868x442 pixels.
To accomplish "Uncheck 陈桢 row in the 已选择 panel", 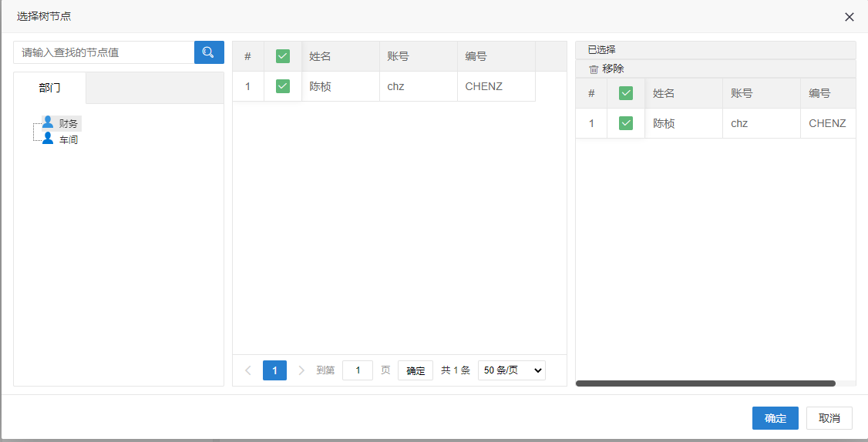I will [x=626, y=123].
